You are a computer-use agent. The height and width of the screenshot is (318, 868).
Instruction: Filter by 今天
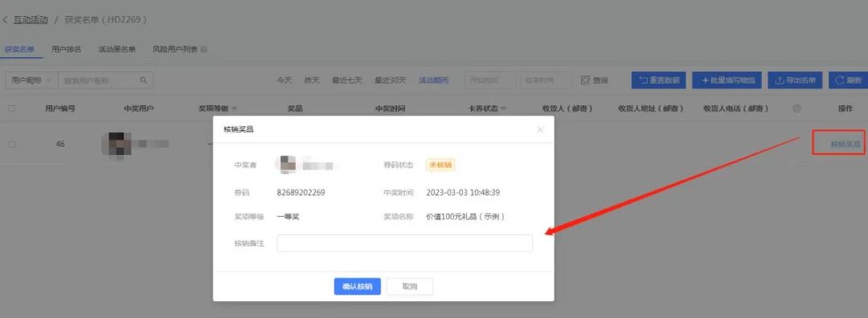point(285,80)
